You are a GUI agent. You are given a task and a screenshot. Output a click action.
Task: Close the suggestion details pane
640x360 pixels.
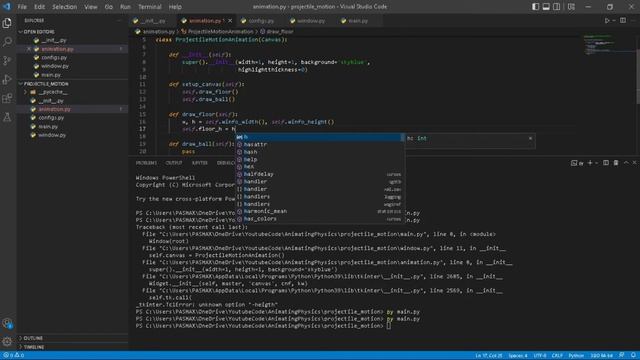530,138
